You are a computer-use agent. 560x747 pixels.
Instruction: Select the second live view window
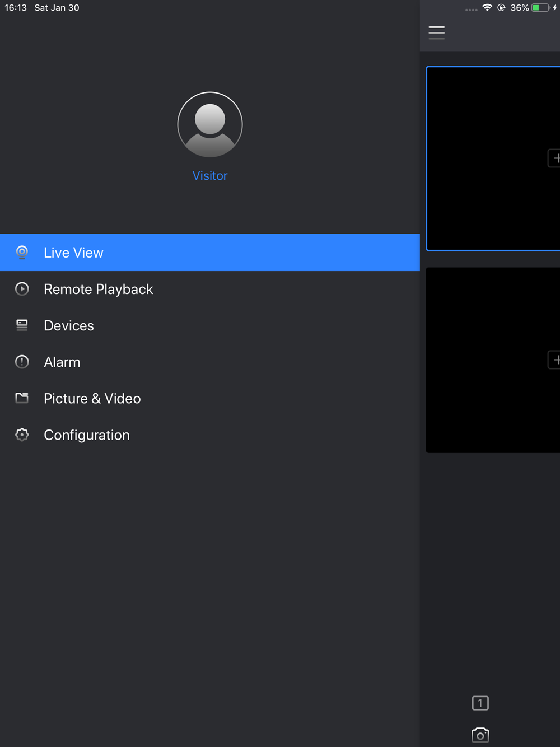pyautogui.click(x=493, y=360)
